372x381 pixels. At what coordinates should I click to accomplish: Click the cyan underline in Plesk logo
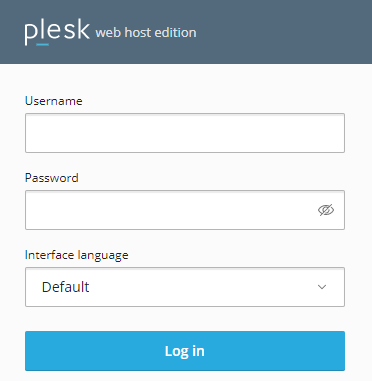(x=42, y=44)
